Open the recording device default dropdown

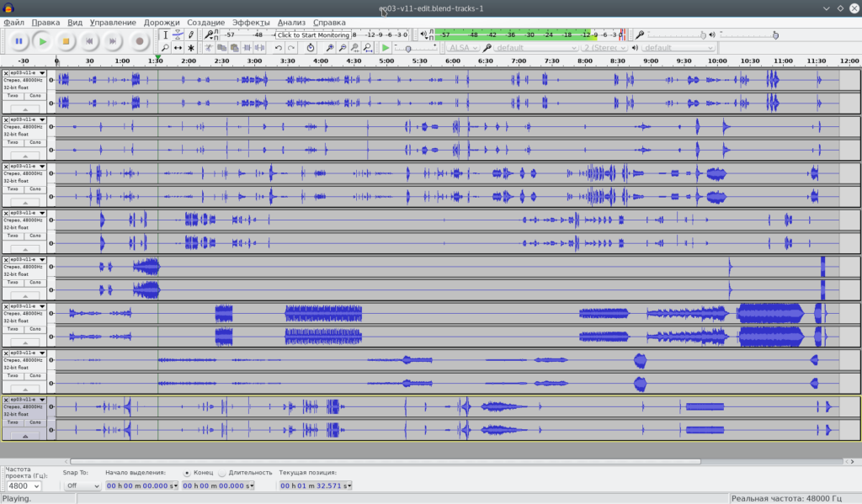pos(535,48)
